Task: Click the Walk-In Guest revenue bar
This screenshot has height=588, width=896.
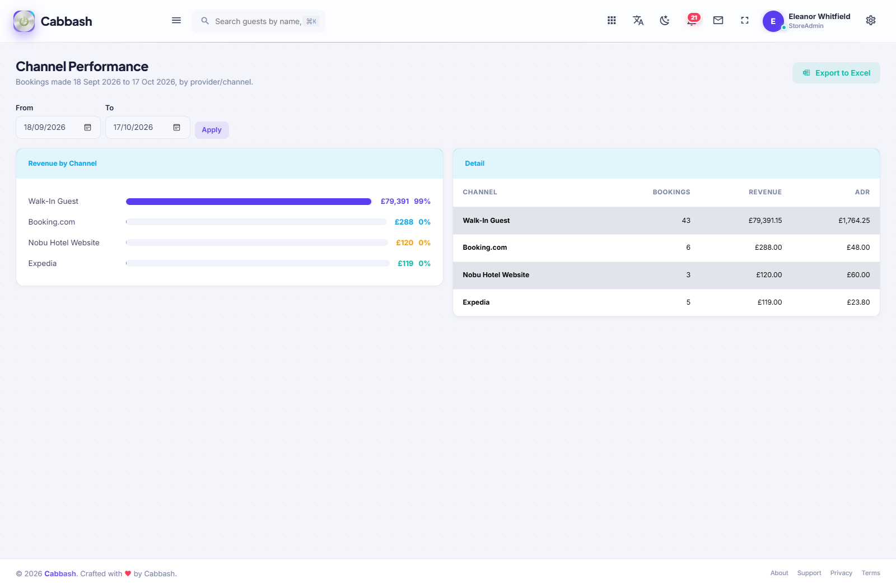Action: click(249, 202)
